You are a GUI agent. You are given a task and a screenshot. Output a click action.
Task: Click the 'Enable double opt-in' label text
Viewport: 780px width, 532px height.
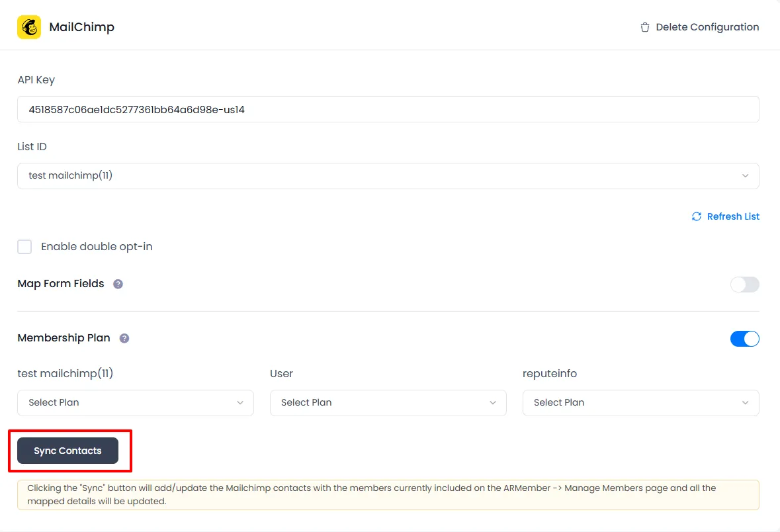click(x=97, y=247)
